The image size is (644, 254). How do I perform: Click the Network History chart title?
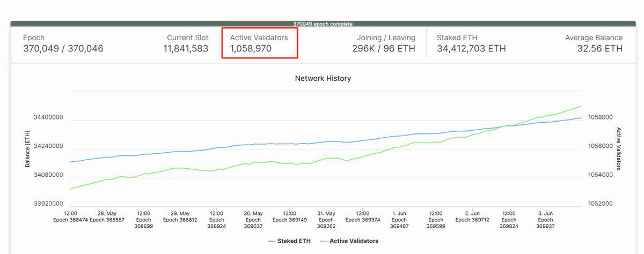click(x=323, y=78)
